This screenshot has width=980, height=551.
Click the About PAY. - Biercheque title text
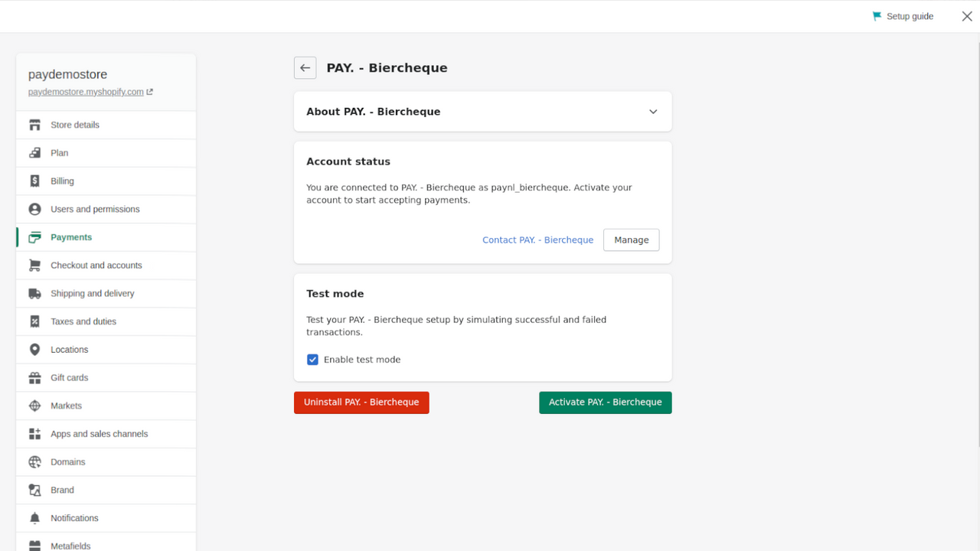[374, 112]
